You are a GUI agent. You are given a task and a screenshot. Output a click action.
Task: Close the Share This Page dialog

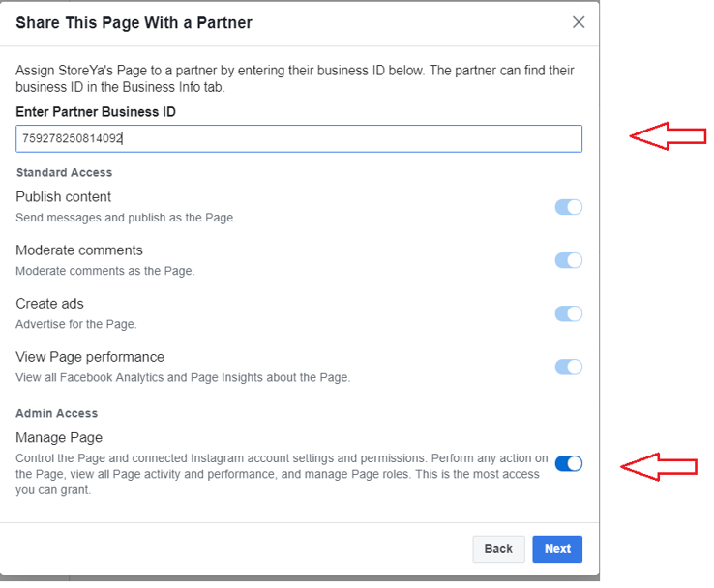click(579, 22)
